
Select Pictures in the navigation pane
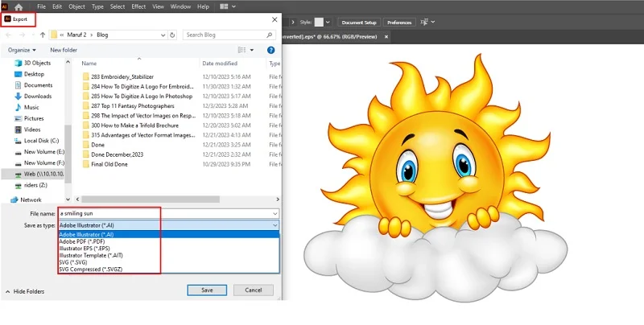tap(29, 118)
